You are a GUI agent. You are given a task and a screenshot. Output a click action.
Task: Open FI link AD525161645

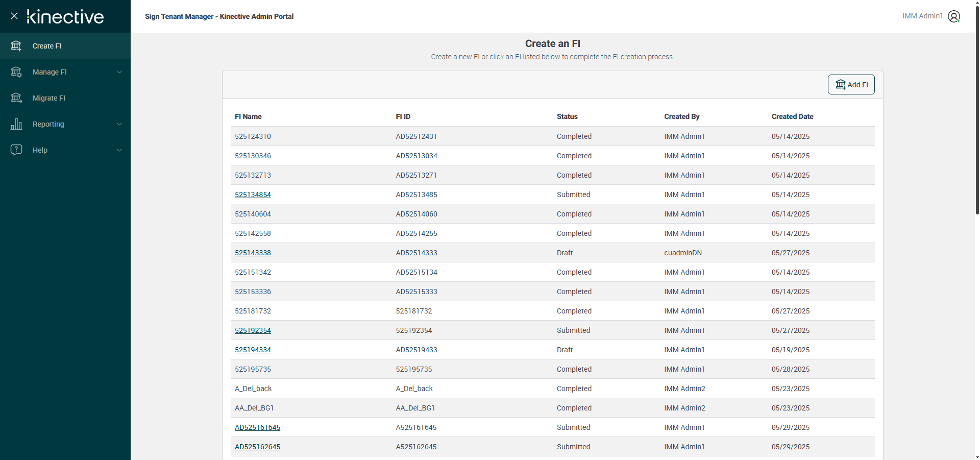[x=257, y=427]
